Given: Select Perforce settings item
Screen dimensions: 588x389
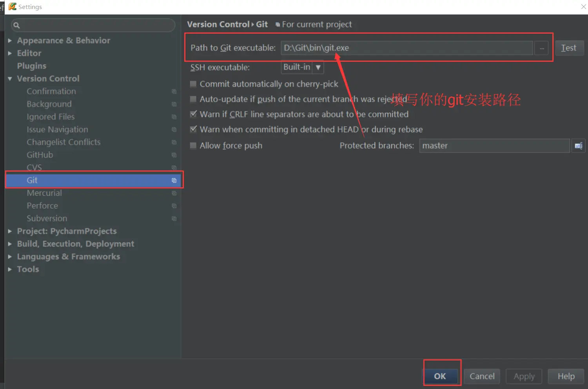Looking at the screenshot, I should coord(42,206).
